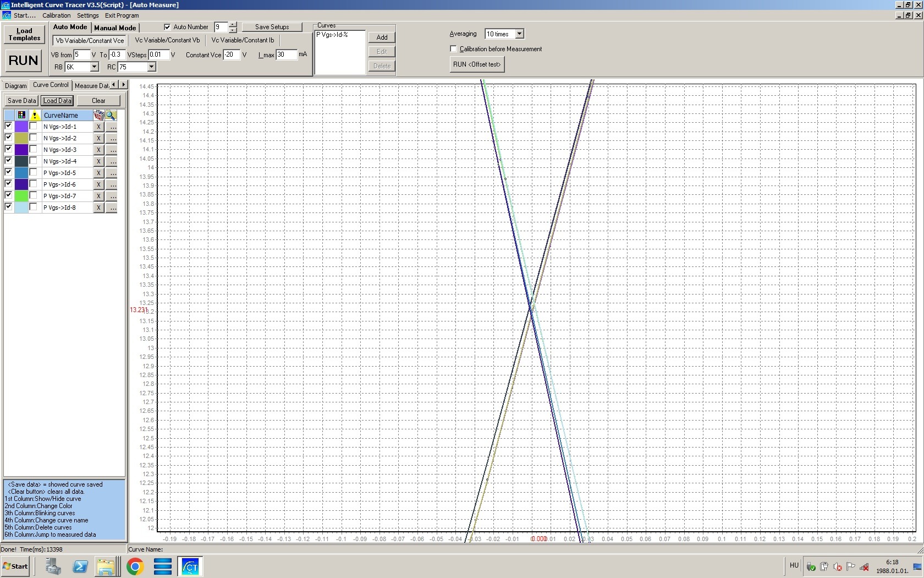Switch to Manual Mode tab

(115, 28)
